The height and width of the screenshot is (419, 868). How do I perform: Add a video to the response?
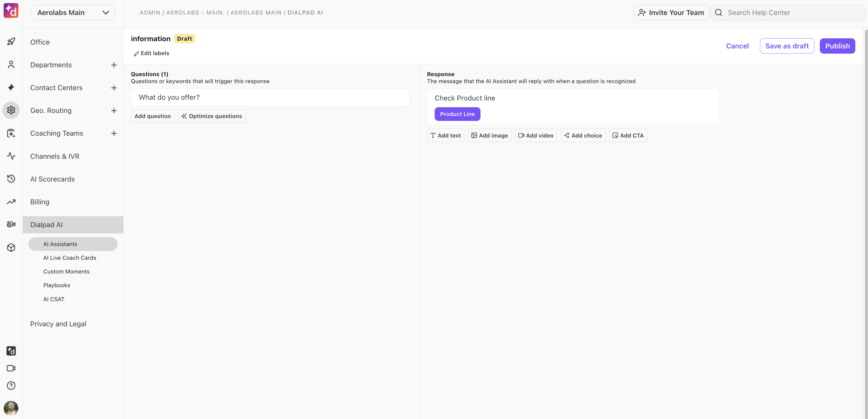pos(536,135)
